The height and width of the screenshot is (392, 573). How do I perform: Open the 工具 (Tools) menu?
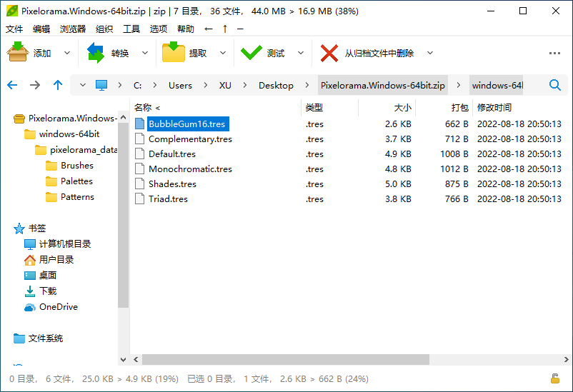tap(131, 29)
